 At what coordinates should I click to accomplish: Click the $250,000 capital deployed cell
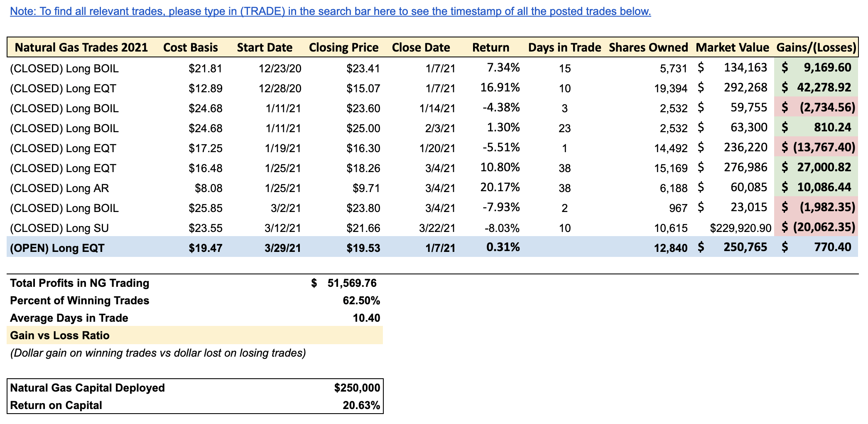357,388
